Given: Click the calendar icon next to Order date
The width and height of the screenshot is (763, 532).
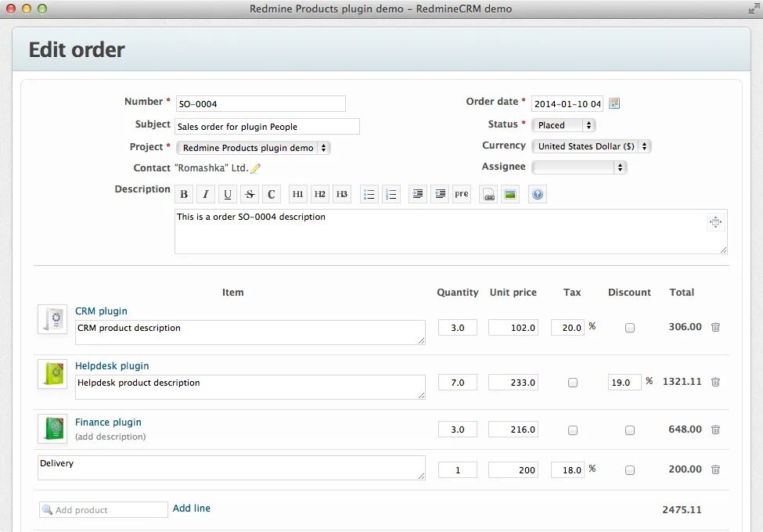Looking at the screenshot, I should [x=614, y=102].
